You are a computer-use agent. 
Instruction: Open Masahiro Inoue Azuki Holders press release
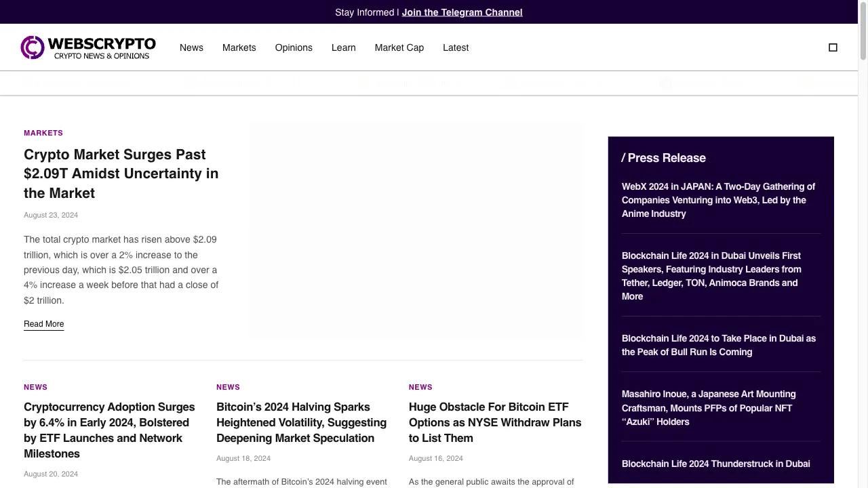point(709,407)
